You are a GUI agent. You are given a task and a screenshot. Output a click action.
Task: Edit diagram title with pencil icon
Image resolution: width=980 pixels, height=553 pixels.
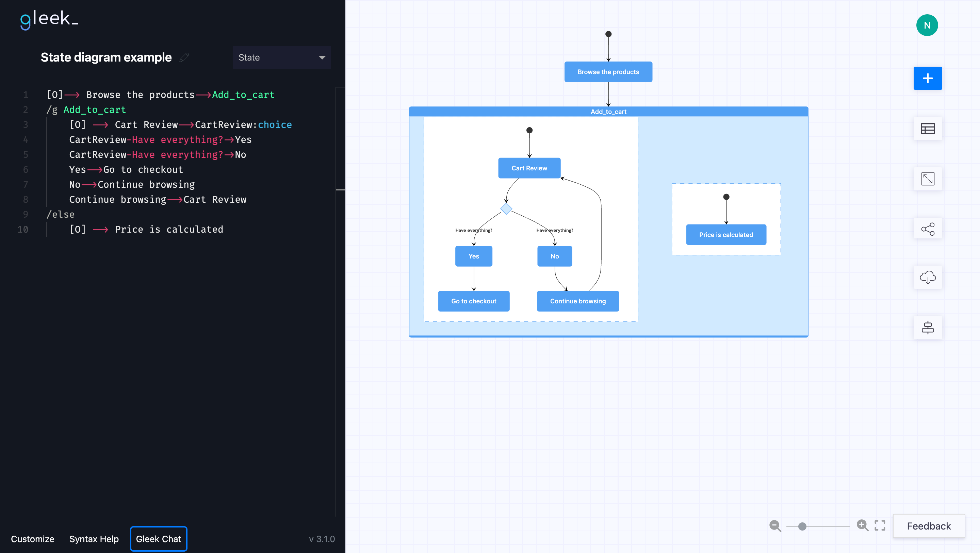[x=184, y=57]
